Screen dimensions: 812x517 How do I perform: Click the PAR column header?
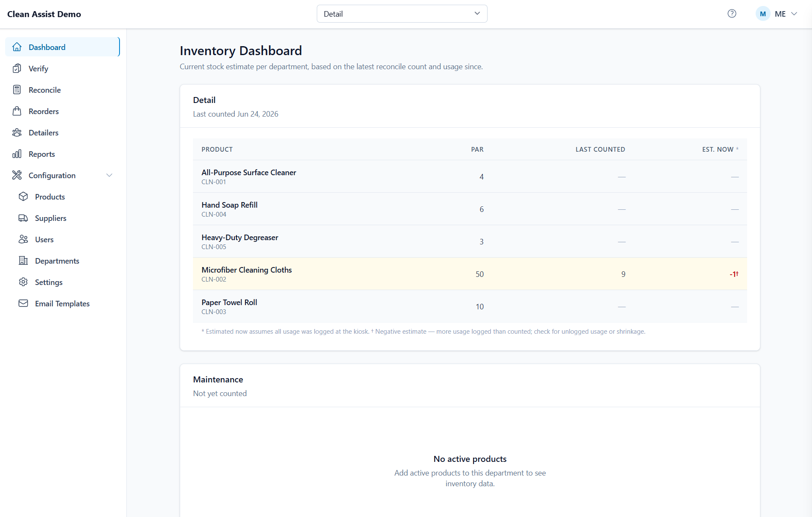pos(477,149)
